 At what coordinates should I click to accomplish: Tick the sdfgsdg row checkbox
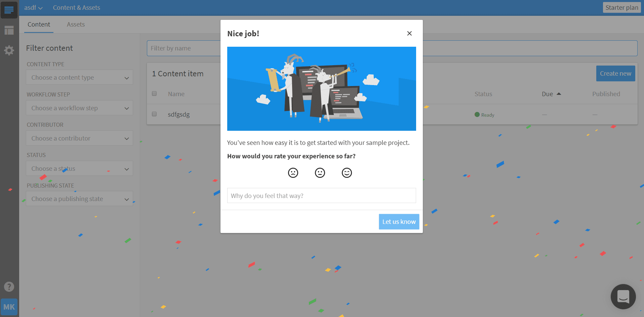pyautogui.click(x=154, y=114)
